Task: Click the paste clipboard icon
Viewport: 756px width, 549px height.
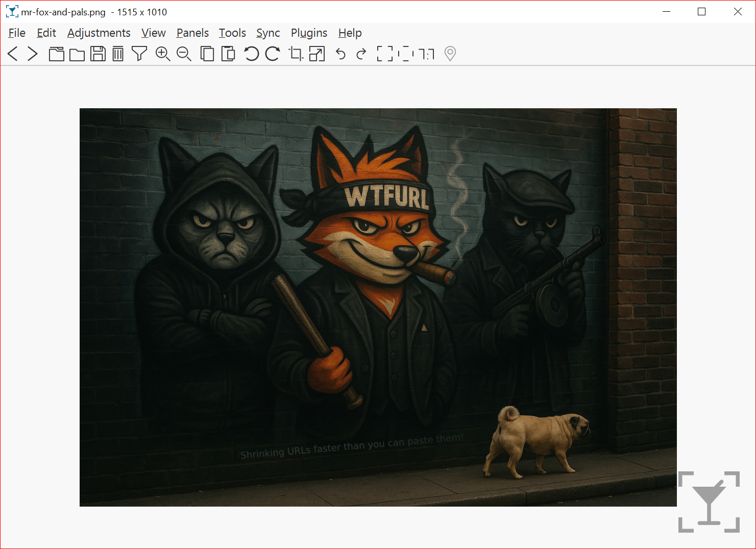Action: pos(228,54)
